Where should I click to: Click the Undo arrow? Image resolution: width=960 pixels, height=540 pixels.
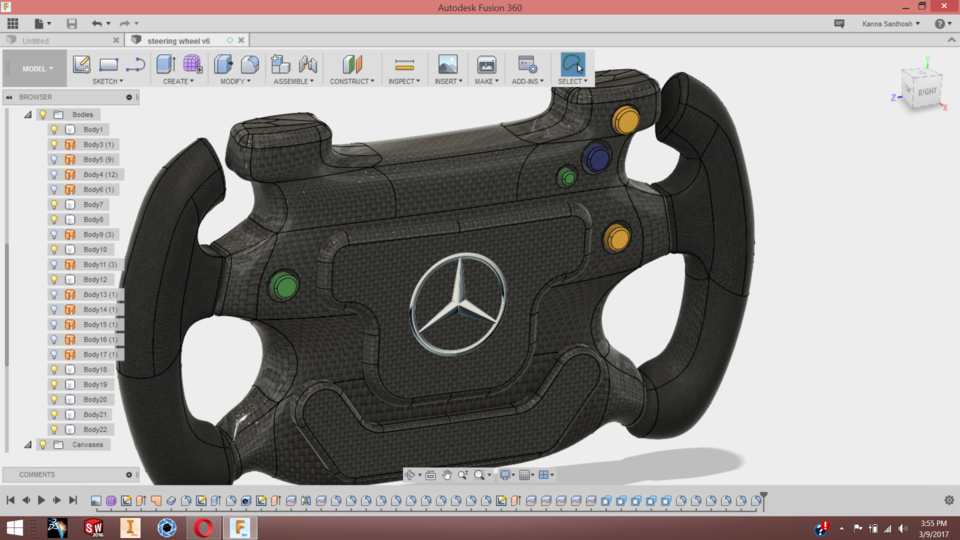(97, 24)
